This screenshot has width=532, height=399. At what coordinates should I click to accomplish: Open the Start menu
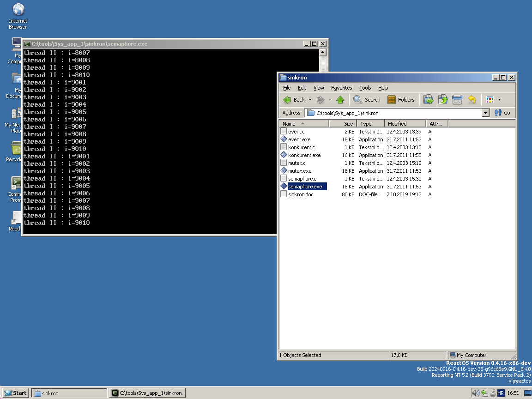15,393
